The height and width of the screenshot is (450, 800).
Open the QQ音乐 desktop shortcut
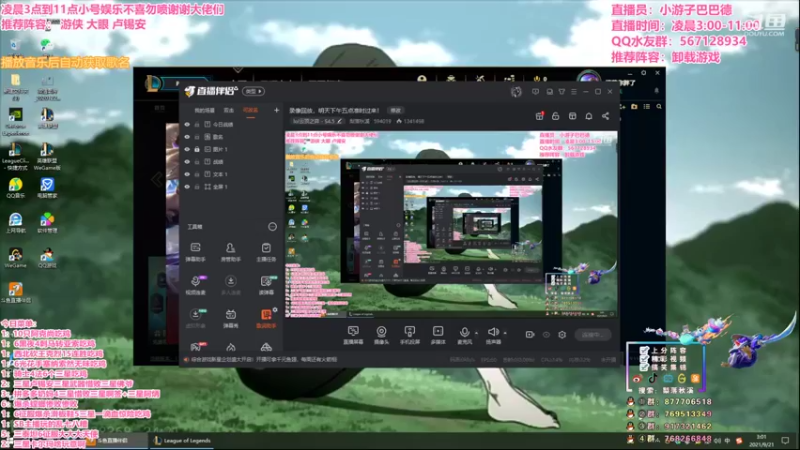pos(15,188)
